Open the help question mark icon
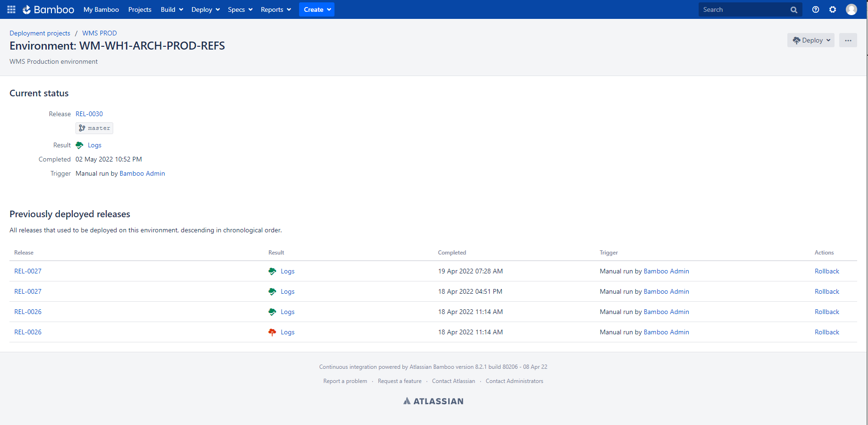868x425 pixels. pos(816,9)
